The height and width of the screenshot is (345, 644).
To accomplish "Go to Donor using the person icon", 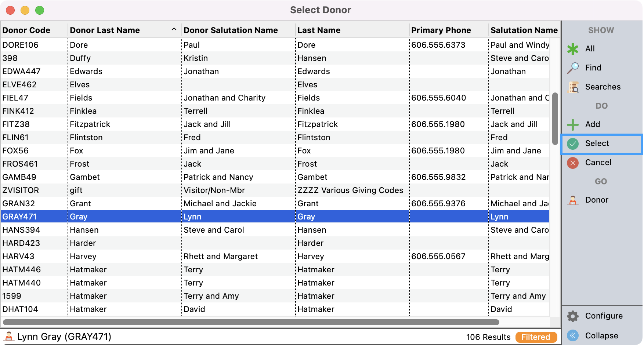I will pos(572,200).
